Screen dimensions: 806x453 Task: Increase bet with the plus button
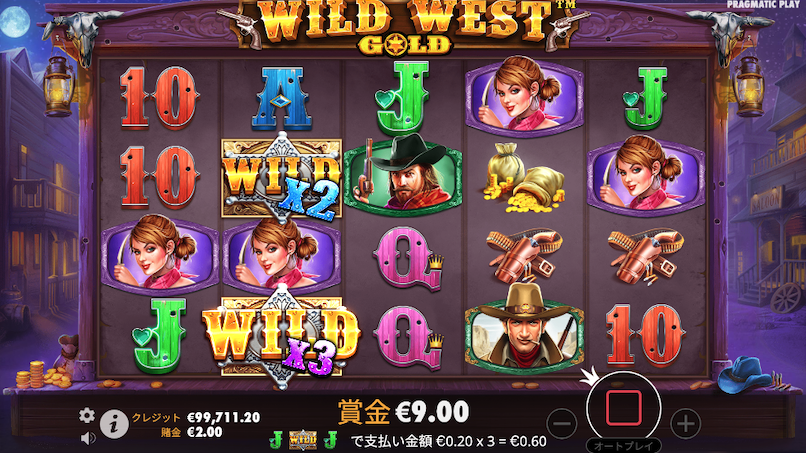tap(686, 424)
